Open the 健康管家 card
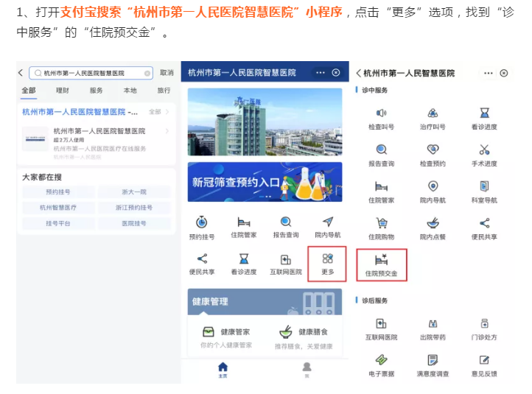The height and width of the screenshot is (394, 532). (227, 338)
